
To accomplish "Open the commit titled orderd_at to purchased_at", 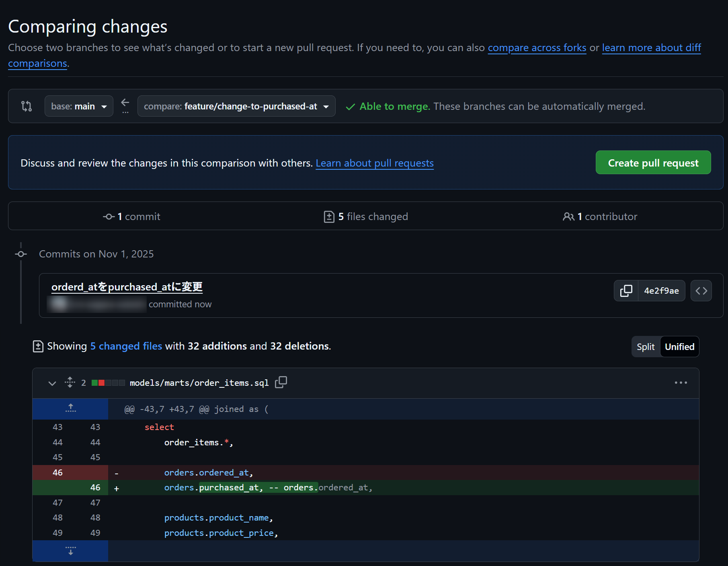I will (127, 287).
